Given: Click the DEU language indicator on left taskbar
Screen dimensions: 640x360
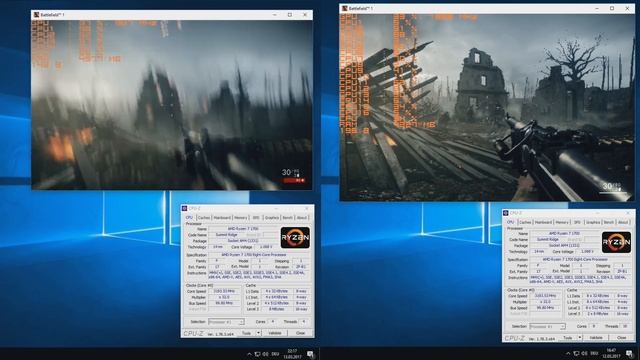Looking at the screenshot, I should click(275, 354).
